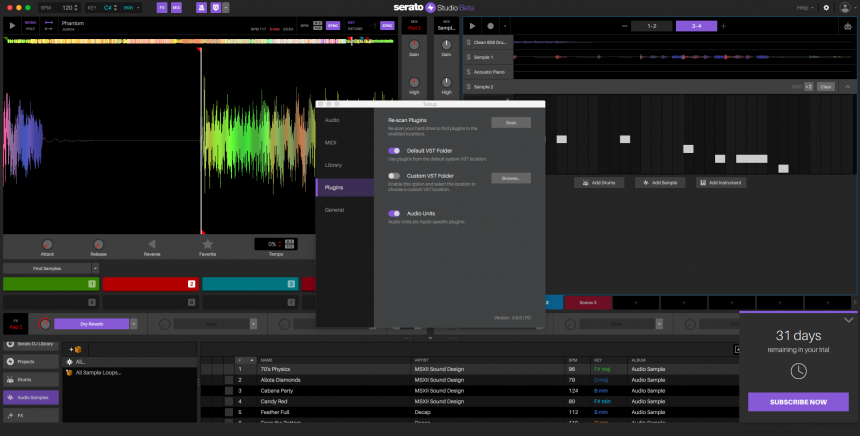Click the Reverse arrow icon
This screenshot has height=436, width=860.
(x=152, y=244)
